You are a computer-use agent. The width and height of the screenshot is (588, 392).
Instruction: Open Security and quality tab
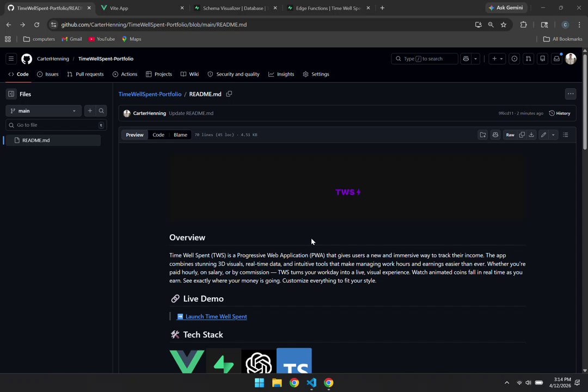[x=234, y=74]
